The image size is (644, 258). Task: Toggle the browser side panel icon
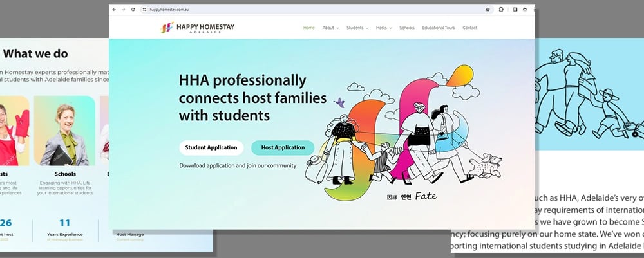pos(515,10)
